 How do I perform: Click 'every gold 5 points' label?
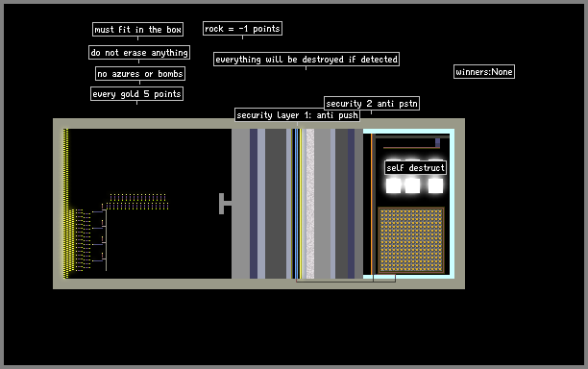pos(136,94)
